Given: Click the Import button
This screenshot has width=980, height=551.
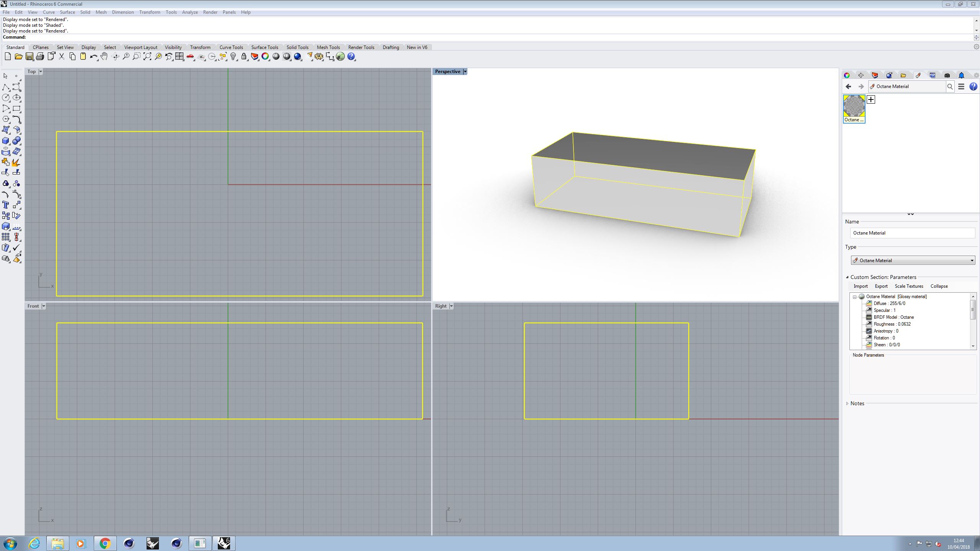Looking at the screenshot, I should pos(861,286).
